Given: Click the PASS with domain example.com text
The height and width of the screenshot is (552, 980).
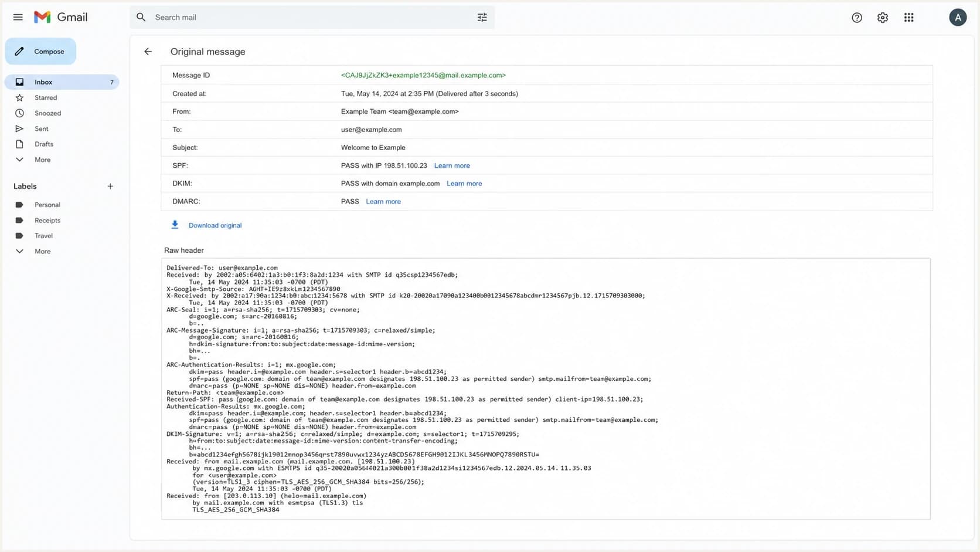Looking at the screenshot, I should coord(390,184).
